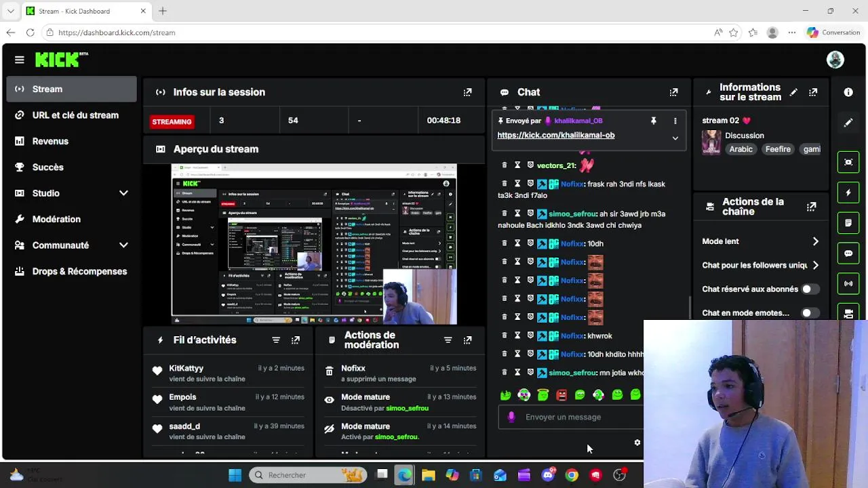The width and height of the screenshot is (868, 488).
Task: Toggle the notes widget in right rail
Action: [x=848, y=223]
